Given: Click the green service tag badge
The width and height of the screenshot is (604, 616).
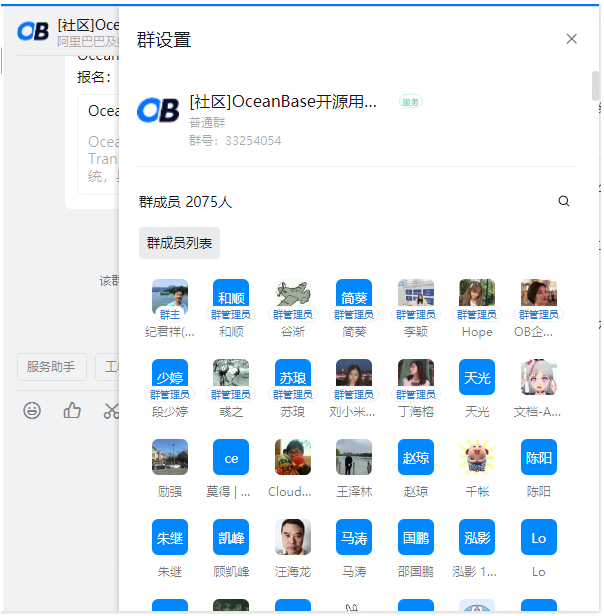Looking at the screenshot, I should click(x=411, y=102).
